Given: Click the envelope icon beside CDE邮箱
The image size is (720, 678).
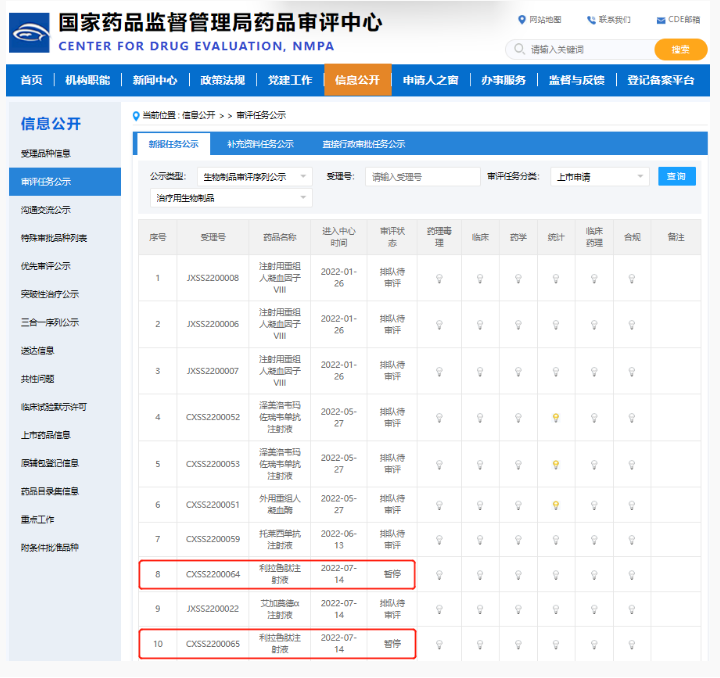Looking at the screenshot, I should [661, 20].
